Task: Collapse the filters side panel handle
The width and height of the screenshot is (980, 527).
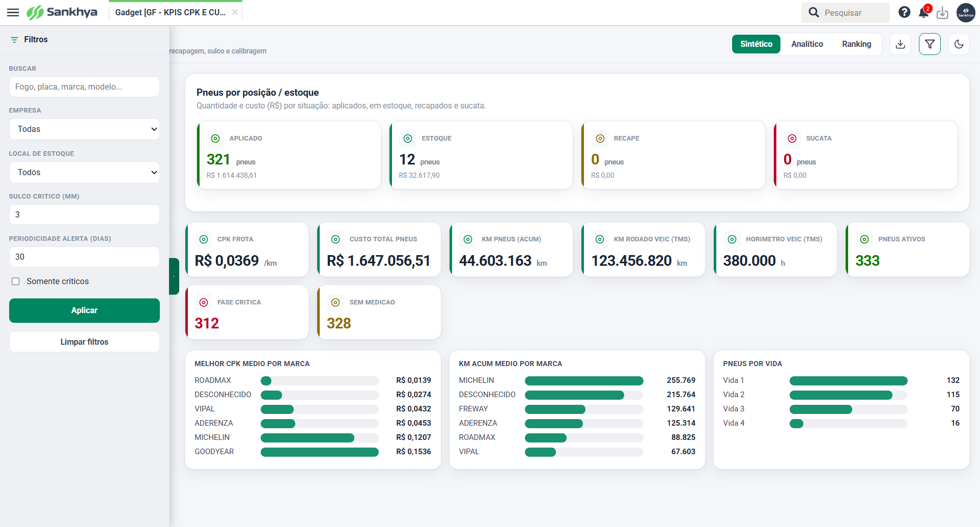Action: [x=174, y=276]
